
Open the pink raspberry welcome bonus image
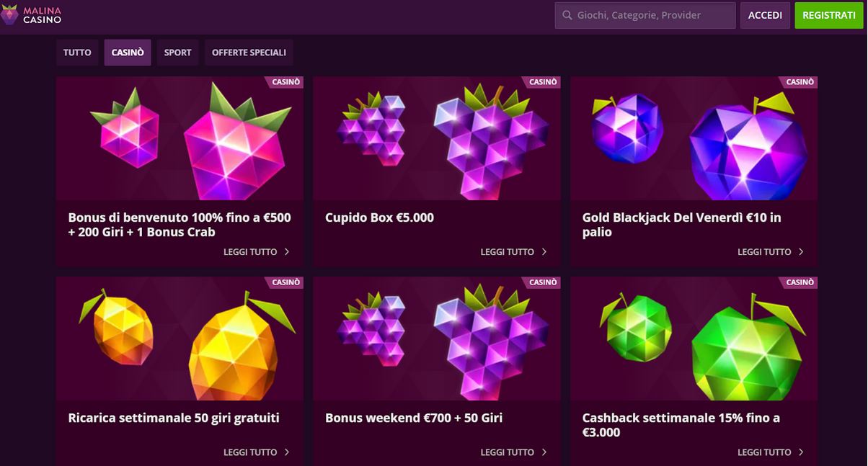coord(180,138)
